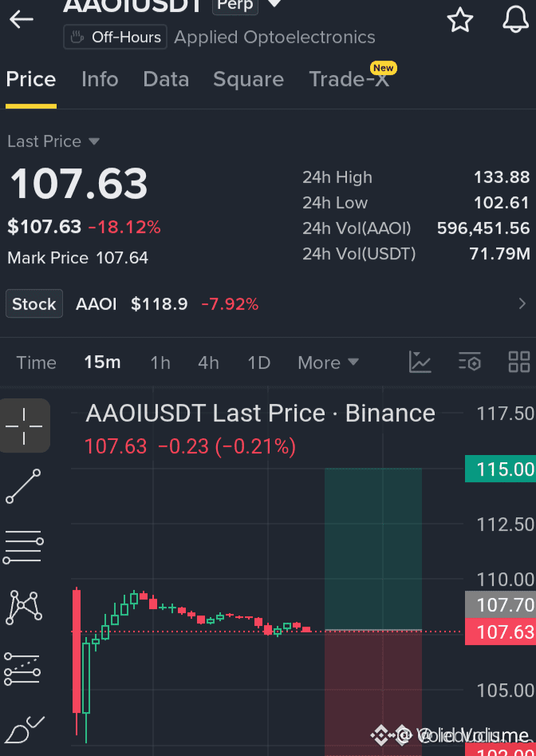Expand the symbol switch dropdown arrow
Viewport: 536px width, 756px height.
(x=274, y=4)
